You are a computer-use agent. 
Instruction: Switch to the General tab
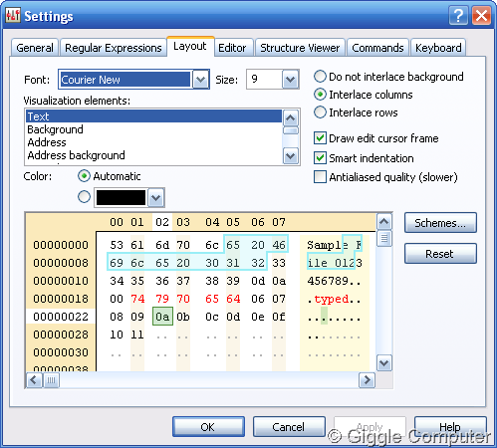[x=35, y=48]
